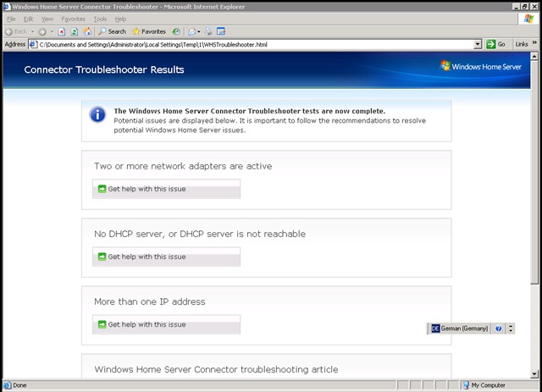Open the Back button history dropdown arrow
Viewport: 542px width, 392px height.
pos(33,32)
